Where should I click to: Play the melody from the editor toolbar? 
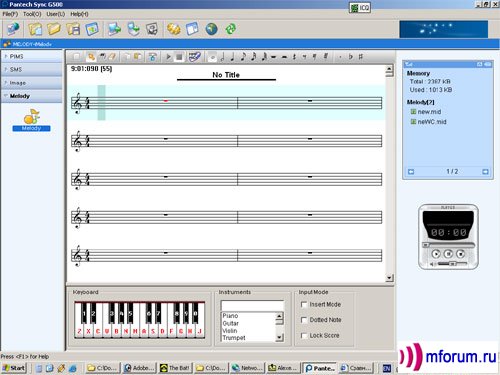pos(168,57)
